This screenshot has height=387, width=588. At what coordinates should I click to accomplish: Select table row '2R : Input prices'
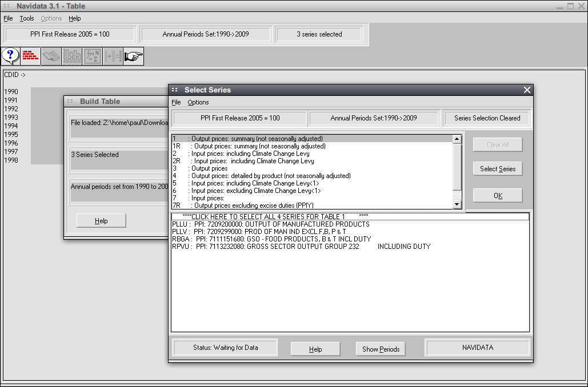tap(313, 161)
